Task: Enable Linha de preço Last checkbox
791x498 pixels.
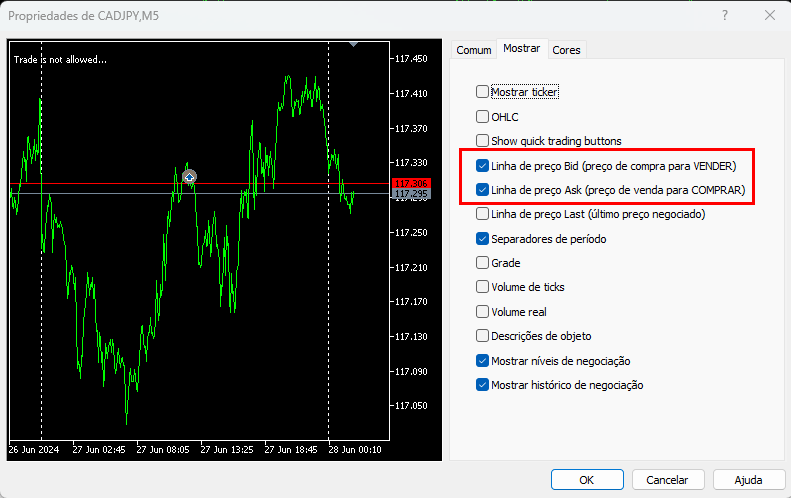Action: (482, 214)
